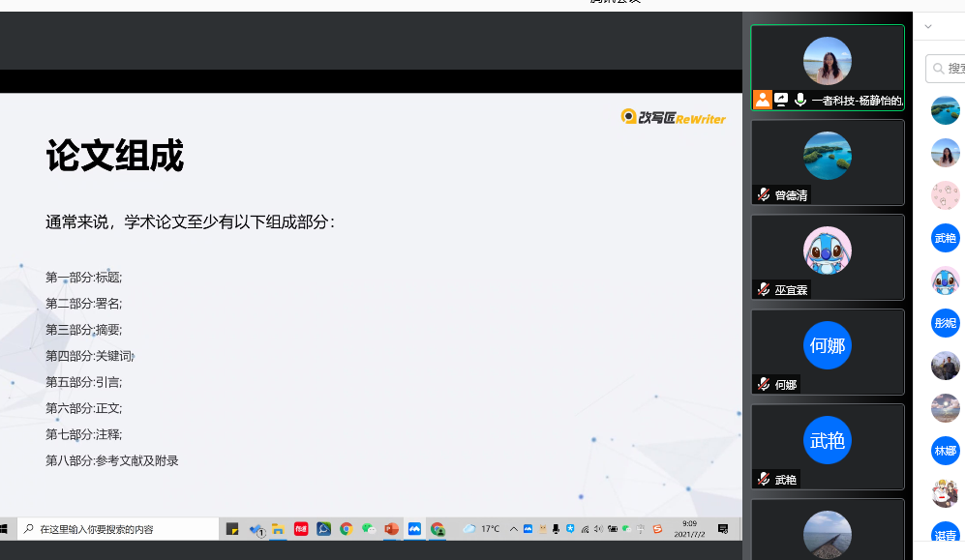Screen dimensions: 965x560
Task: Click the muted mic icon beside 巫宜霖
Action: click(x=764, y=289)
